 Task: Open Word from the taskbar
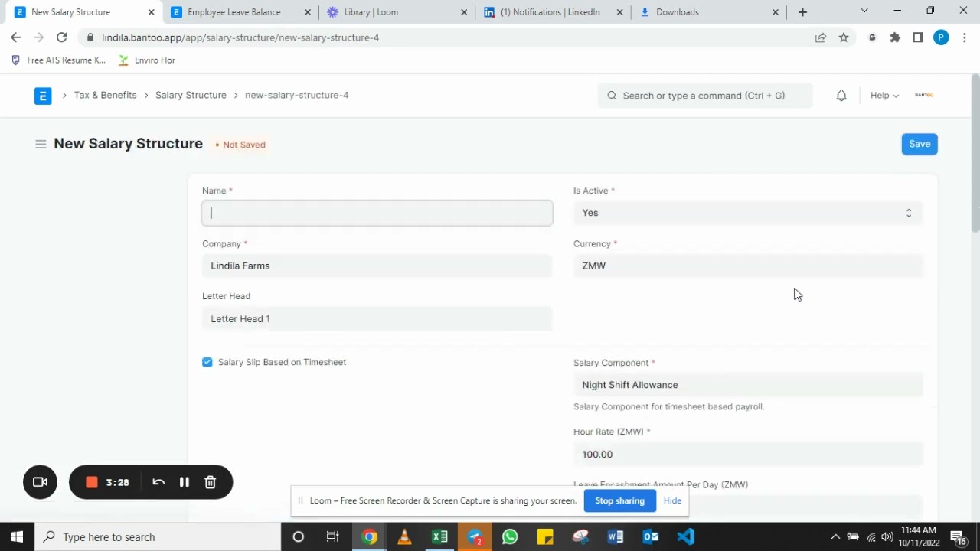coord(616,537)
